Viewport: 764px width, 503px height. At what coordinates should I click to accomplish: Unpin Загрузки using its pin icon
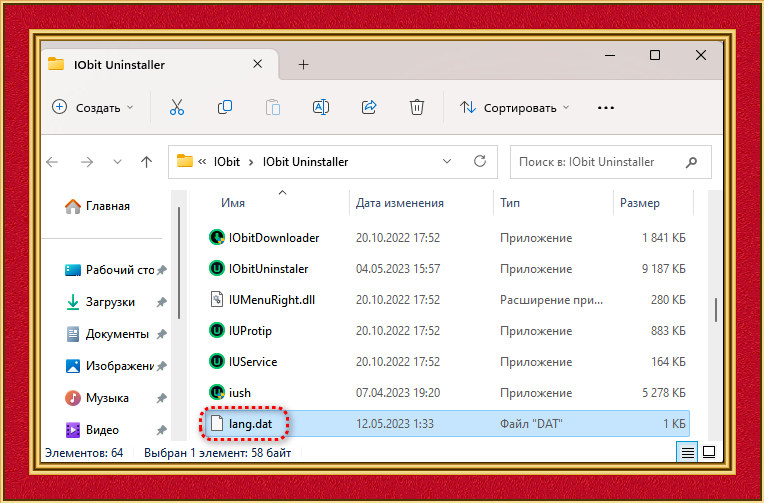161,302
